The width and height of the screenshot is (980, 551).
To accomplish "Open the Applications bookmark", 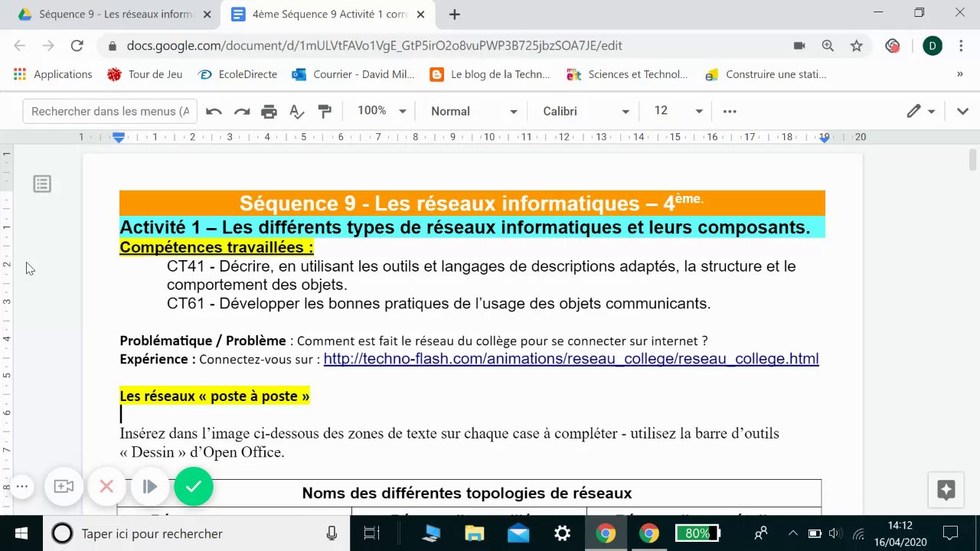I will click(x=53, y=74).
